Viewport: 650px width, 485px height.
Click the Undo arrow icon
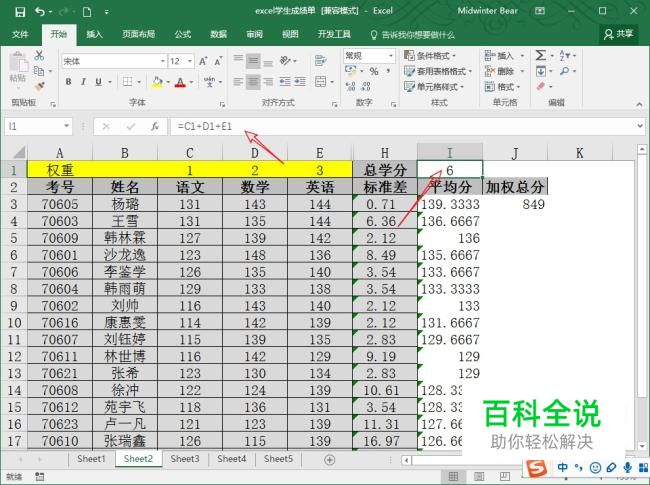[40, 12]
